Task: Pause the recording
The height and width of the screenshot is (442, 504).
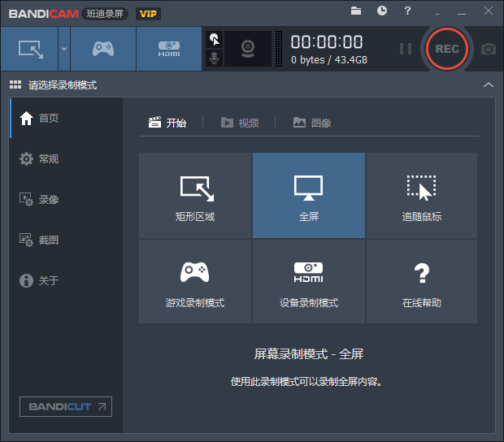Action: pos(405,49)
